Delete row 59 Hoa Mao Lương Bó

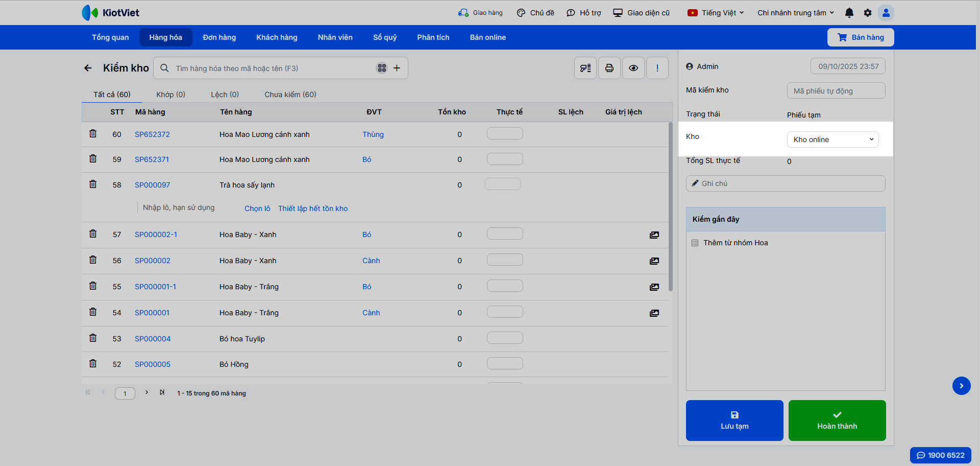[93, 158]
